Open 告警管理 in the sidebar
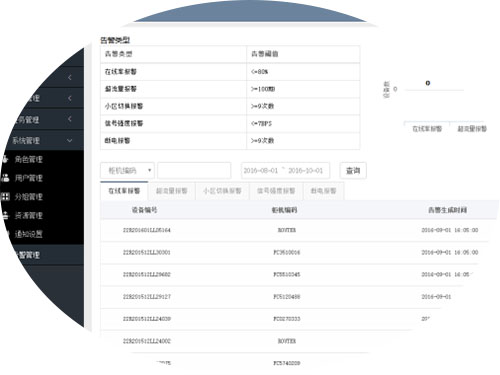This screenshot has height=375, width=500. click(x=29, y=255)
